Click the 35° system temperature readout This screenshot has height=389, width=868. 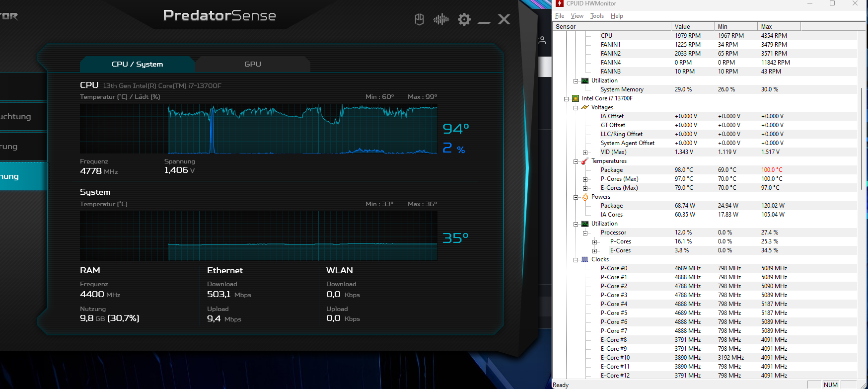[x=456, y=238]
